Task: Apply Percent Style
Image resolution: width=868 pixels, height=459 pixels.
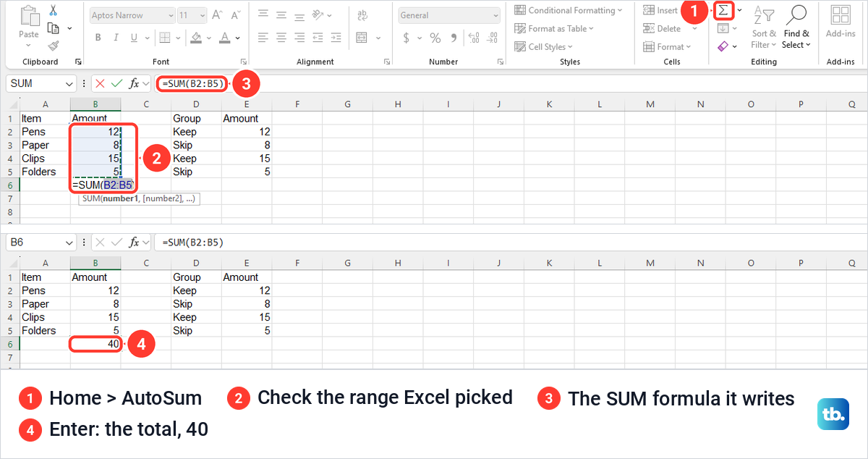Action: pyautogui.click(x=435, y=38)
